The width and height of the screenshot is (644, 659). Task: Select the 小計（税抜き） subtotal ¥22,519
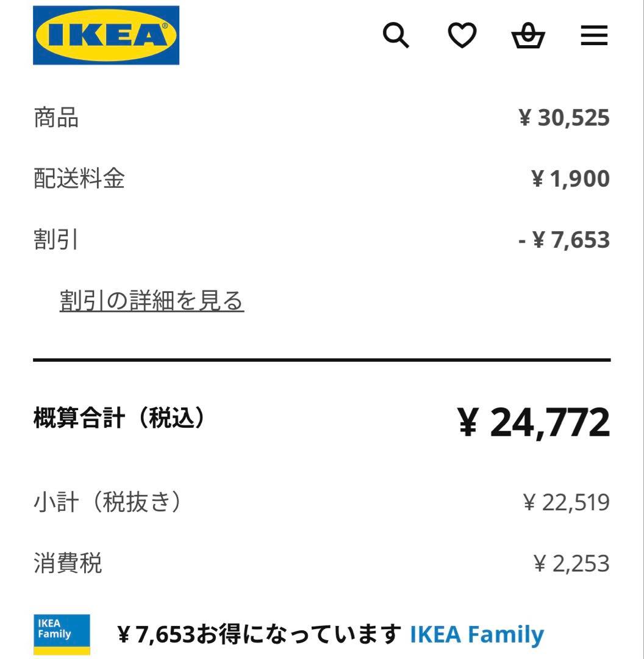click(565, 501)
